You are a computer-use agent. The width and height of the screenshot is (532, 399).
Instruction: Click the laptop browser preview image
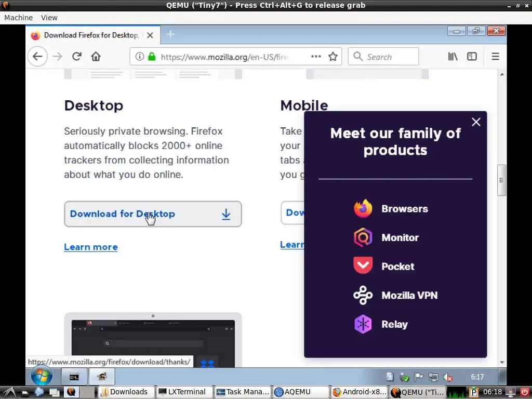coord(153,340)
